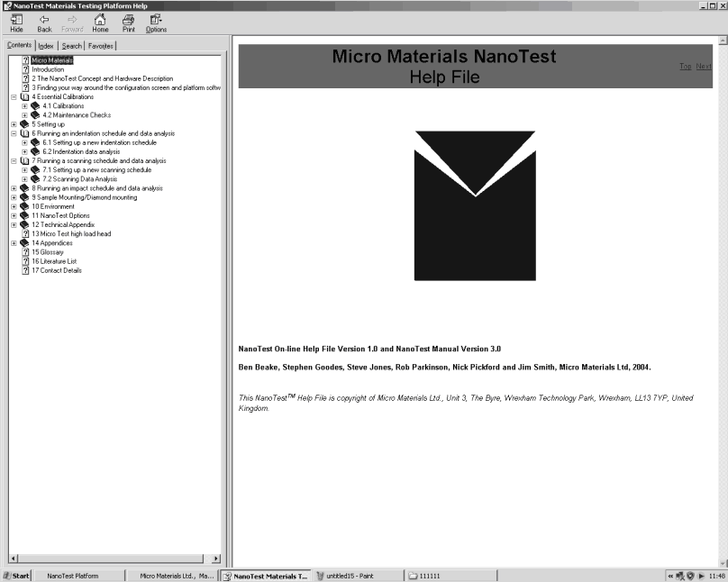Viewport: 728px width, 582px height.
Task: Expand the 5 Setting up node
Action: pos(14,124)
